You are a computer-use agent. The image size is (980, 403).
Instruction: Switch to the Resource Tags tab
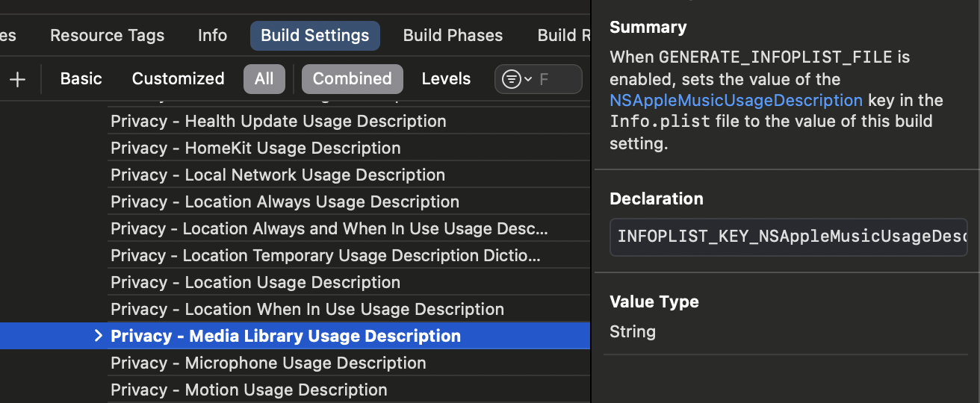pyautogui.click(x=107, y=35)
